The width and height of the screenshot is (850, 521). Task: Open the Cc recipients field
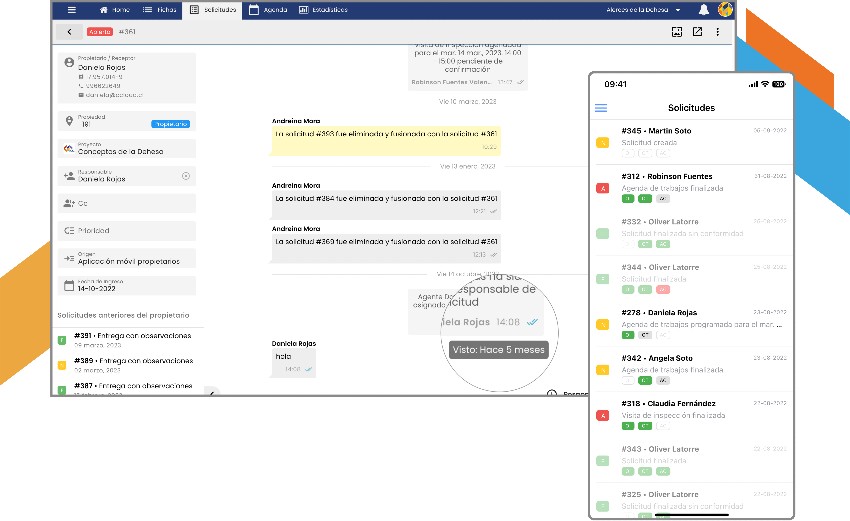126,203
